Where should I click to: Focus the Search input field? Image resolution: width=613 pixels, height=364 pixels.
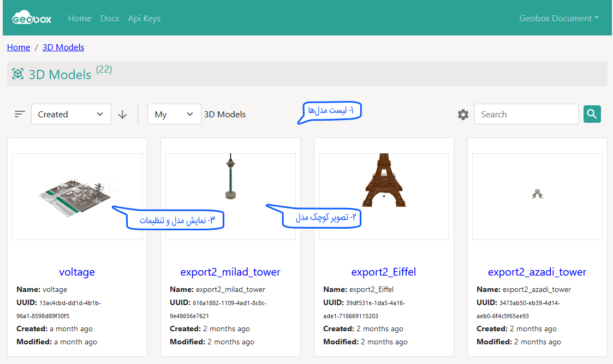(526, 114)
